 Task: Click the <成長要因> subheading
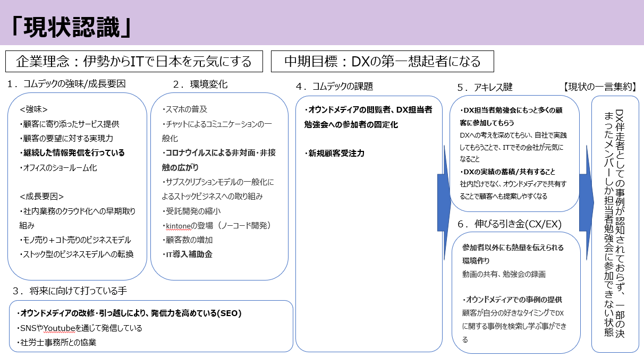pos(41,196)
